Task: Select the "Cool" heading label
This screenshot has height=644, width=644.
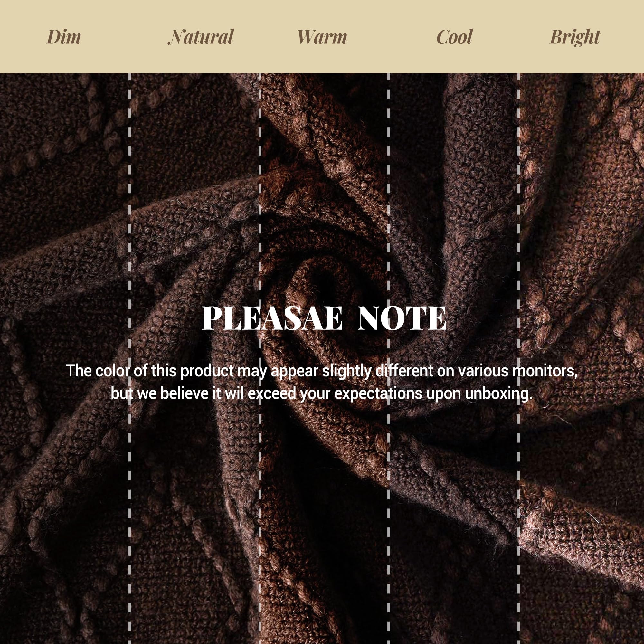Action: 455,37
